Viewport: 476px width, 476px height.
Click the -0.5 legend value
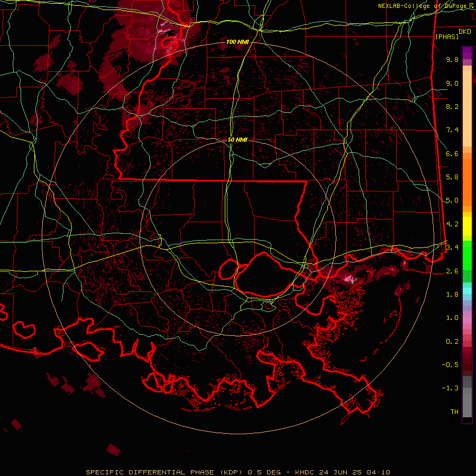450,365
